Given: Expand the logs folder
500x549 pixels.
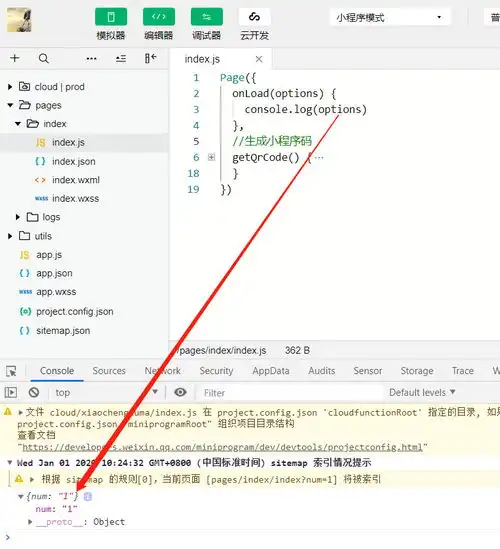Looking at the screenshot, I should (18, 217).
